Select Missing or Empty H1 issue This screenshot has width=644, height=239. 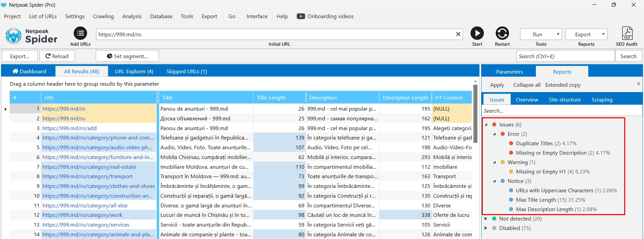tap(553, 171)
